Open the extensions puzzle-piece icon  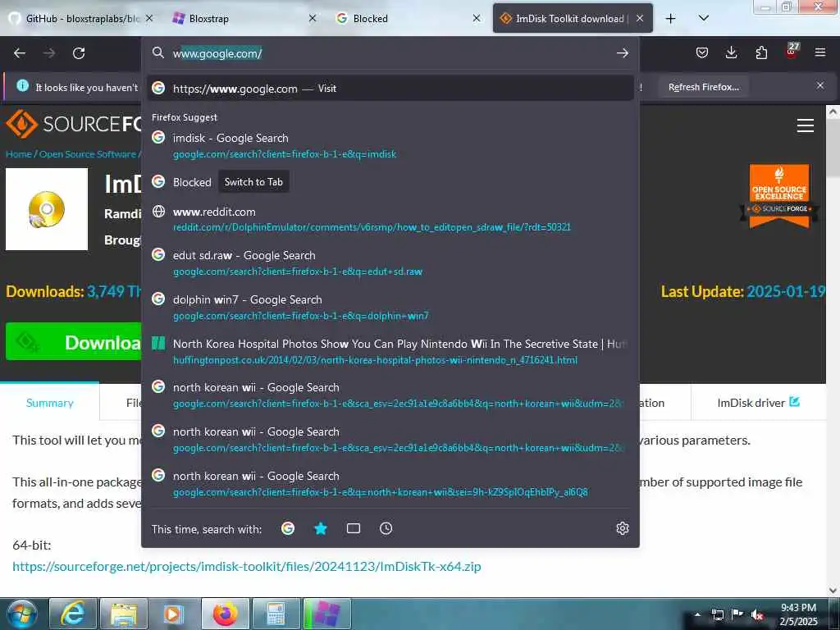click(x=761, y=52)
